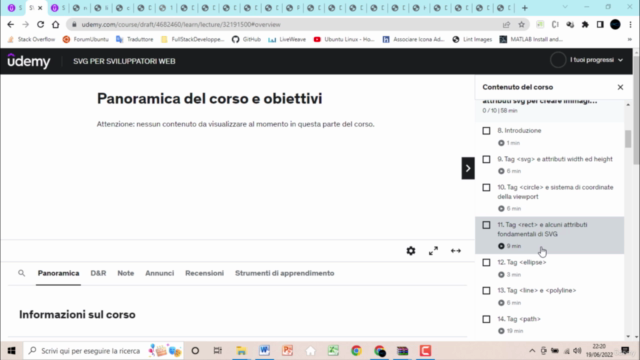Open the volume icon in system tray

(x=577, y=351)
